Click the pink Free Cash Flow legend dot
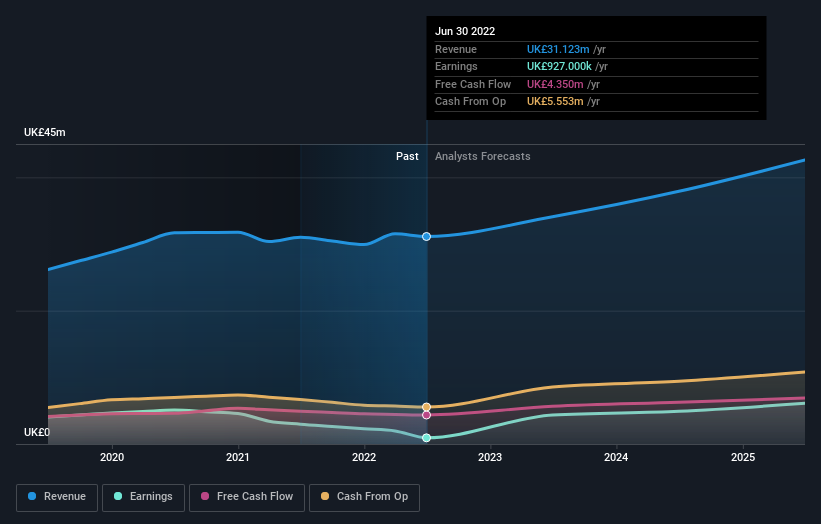This screenshot has height=524, width=821. click(x=205, y=496)
